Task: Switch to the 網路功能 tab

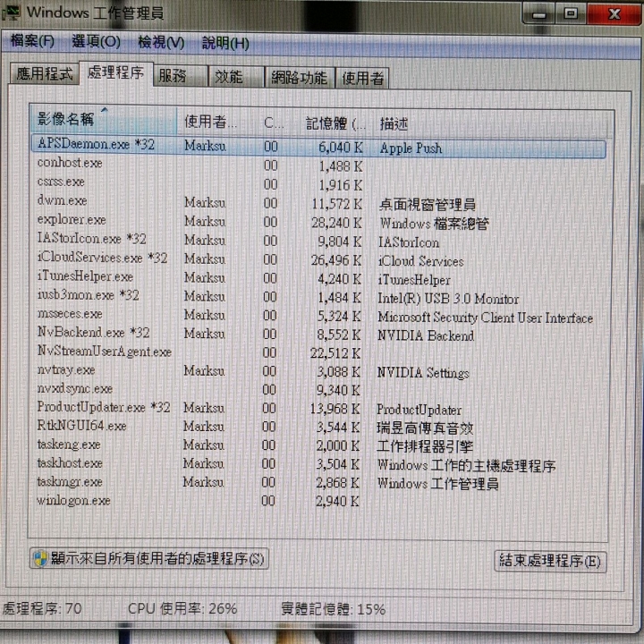Action: click(300, 78)
